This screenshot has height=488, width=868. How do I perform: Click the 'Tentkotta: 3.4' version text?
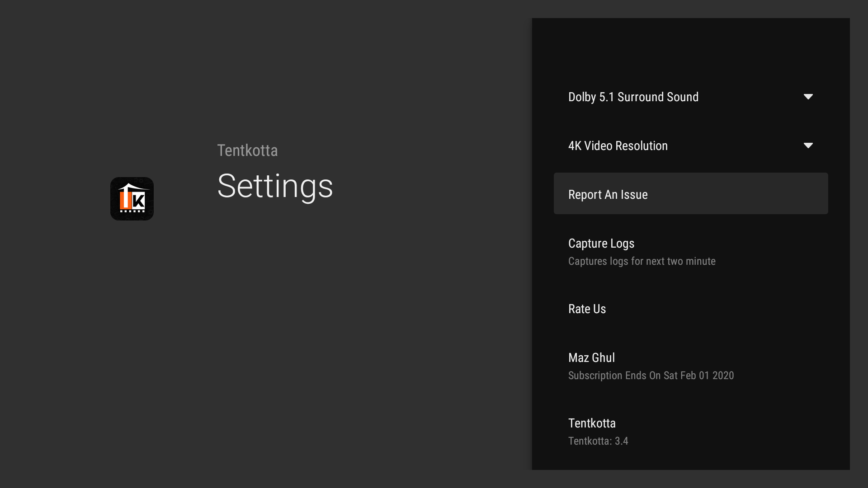tap(598, 441)
